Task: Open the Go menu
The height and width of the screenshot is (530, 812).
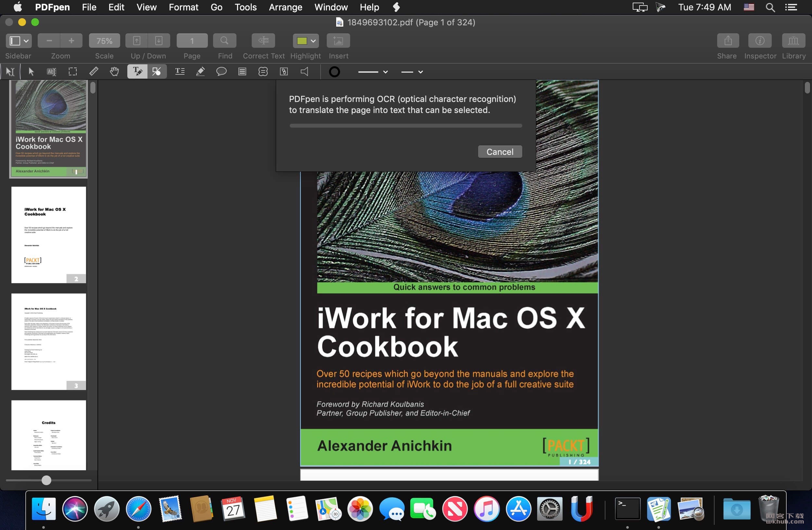Action: [216, 7]
